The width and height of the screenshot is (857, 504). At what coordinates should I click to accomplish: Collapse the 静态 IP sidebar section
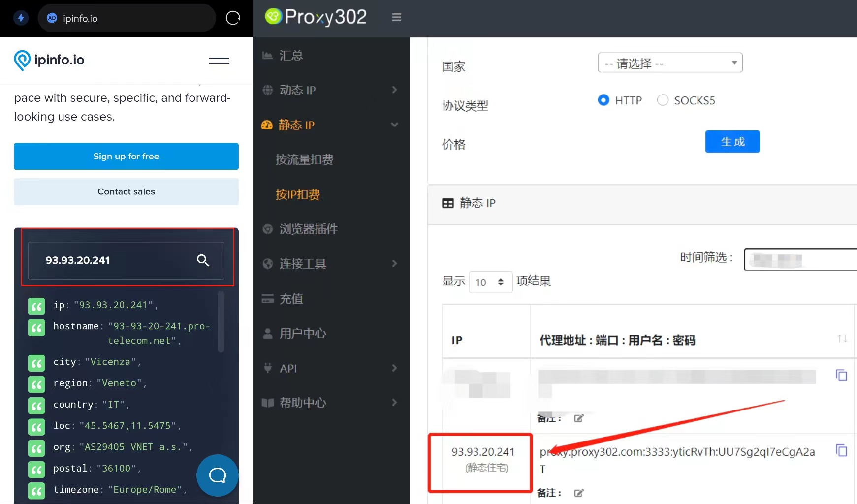tap(394, 125)
